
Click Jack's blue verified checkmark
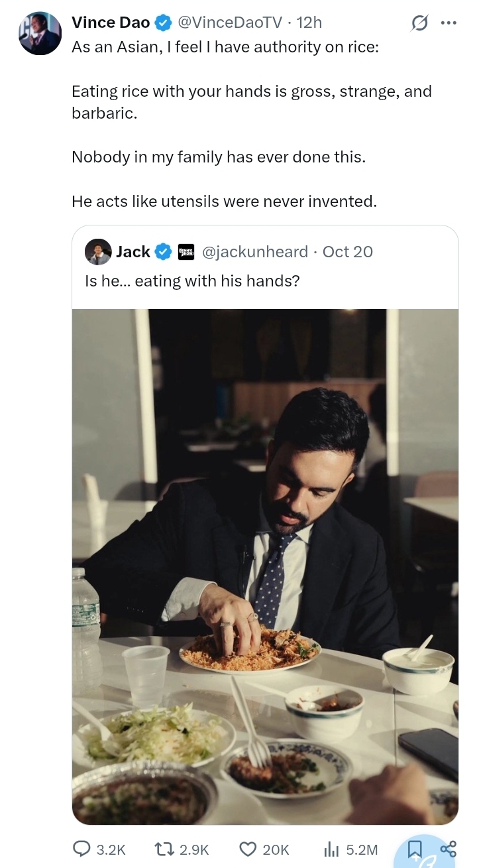pyautogui.click(x=163, y=252)
